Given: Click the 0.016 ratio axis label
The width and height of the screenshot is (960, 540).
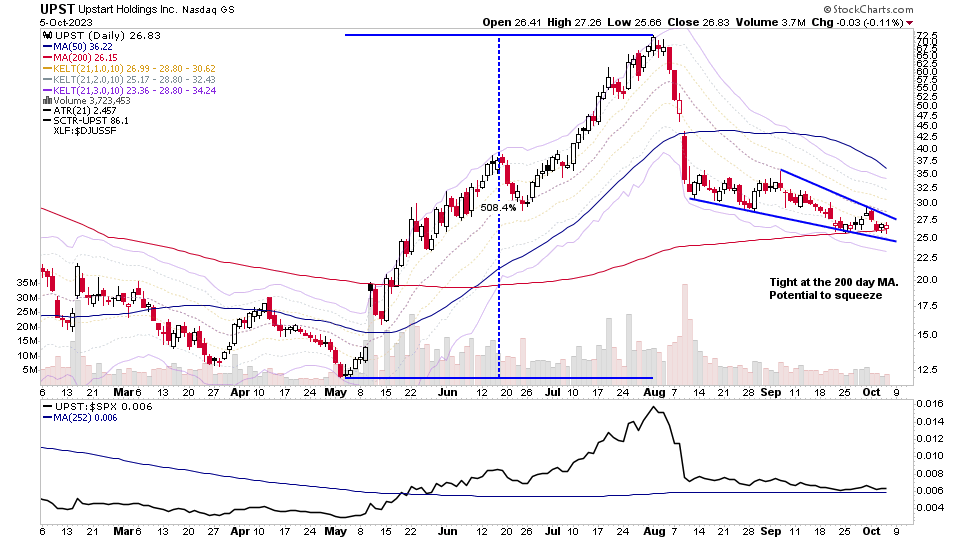Looking at the screenshot, I should (929, 404).
